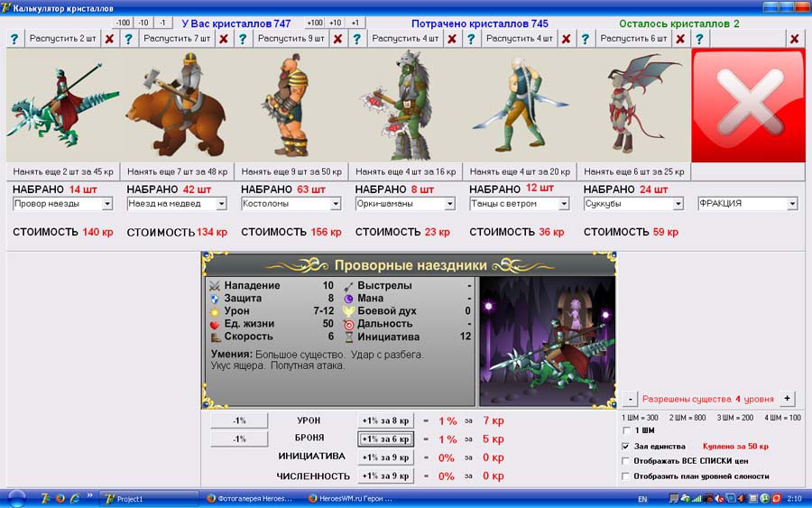Subtract 100 crystals with -100 button
This screenshot has height=508, width=812.
[x=123, y=23]
